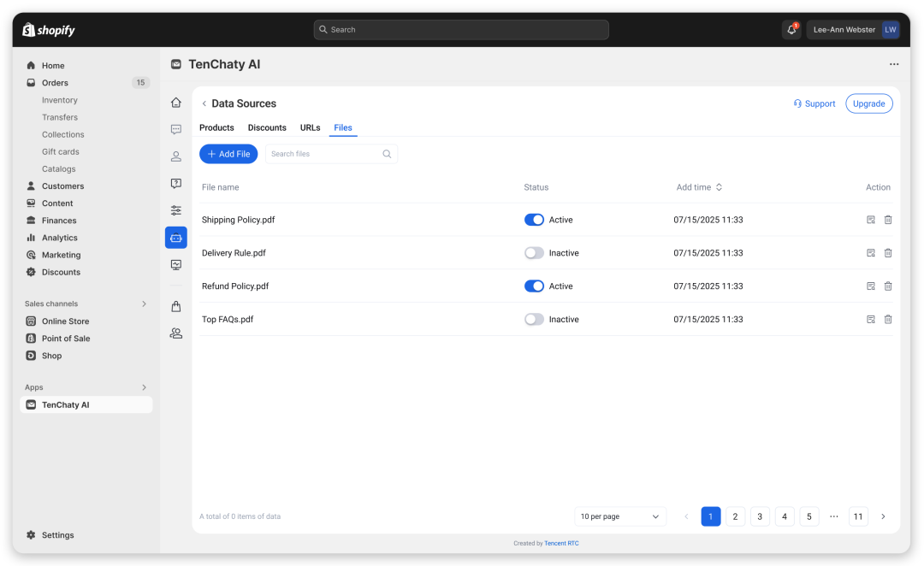The height and width of the screenshot is (566, 924).
Task: Click the search magnifier in Search files
Action: point(387,154)
